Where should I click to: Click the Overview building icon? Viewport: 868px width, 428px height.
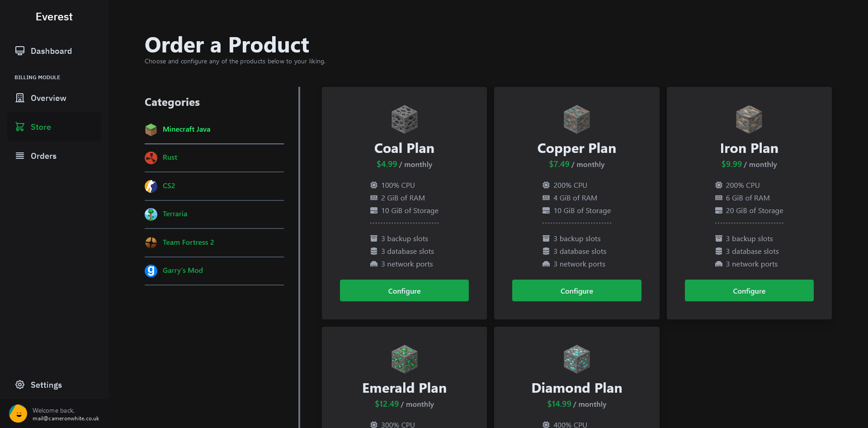click(x=20, y=98)
